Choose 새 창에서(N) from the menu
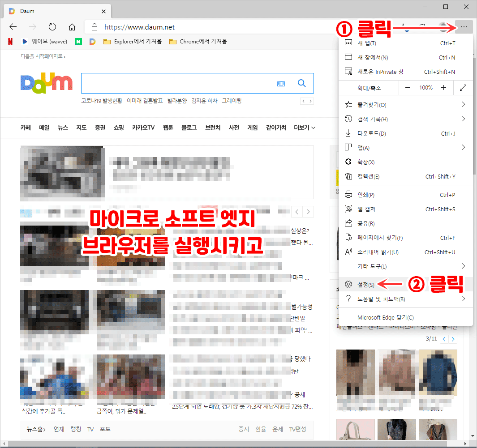This screenshot has height=448, width=477. [x=405, y=57]
